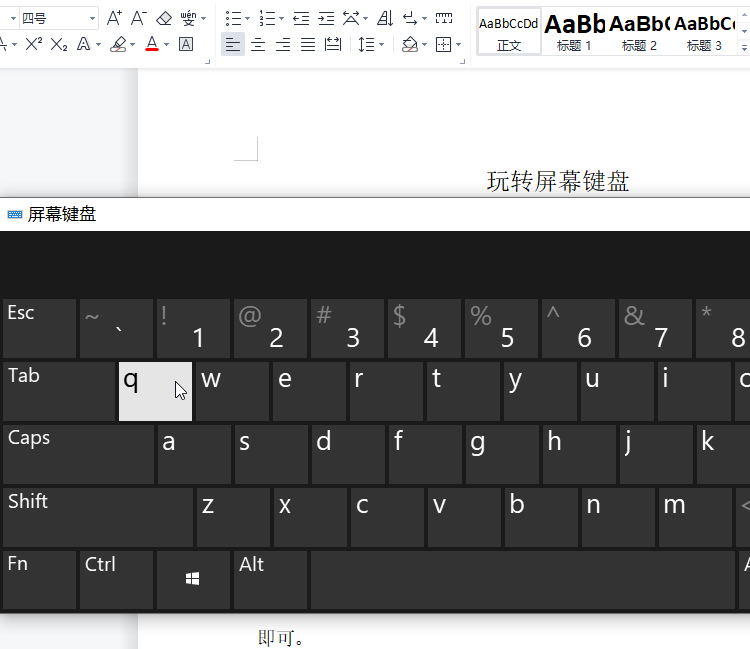Viewport: 750px width, 649px height.
Task: Click the @ 2 number key
Action: click(270, 329)
